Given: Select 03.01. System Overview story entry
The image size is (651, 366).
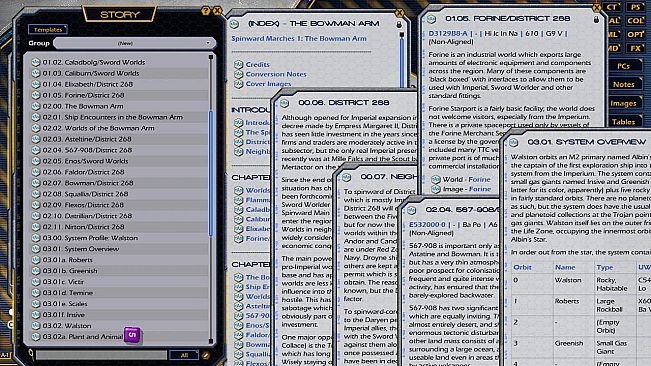Looking at the screenshot, I should click(x=120, y=249).
